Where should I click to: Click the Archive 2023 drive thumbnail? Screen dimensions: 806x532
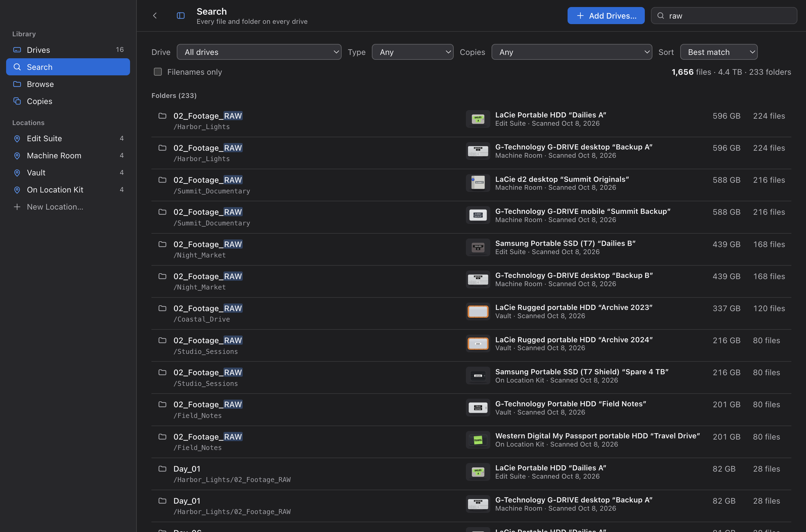478,311
